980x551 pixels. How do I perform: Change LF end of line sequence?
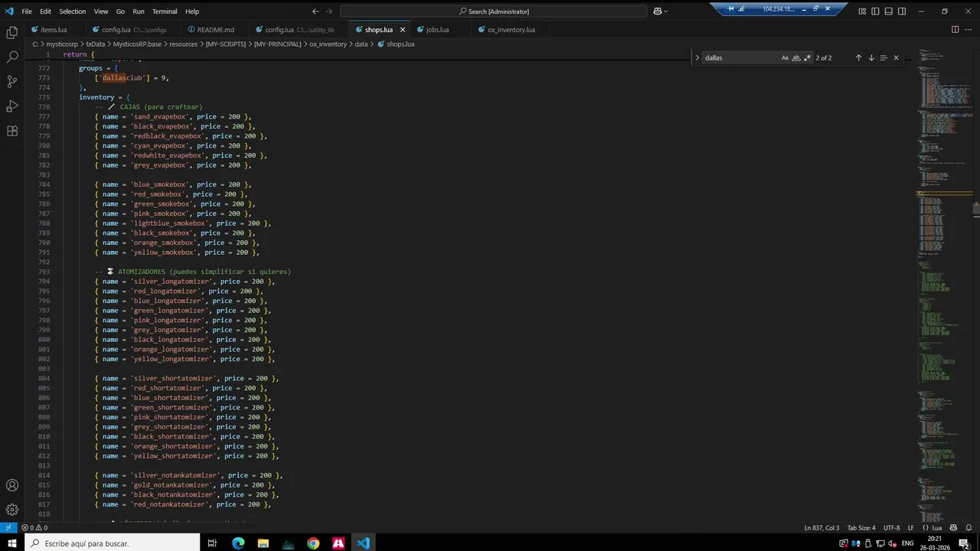click(x=911, y=528)
